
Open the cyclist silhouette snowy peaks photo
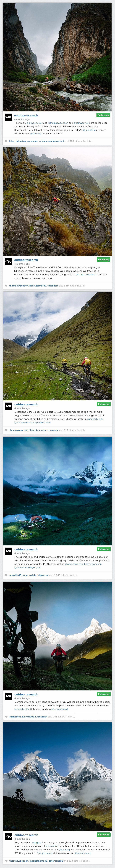[x=58, y=776]
